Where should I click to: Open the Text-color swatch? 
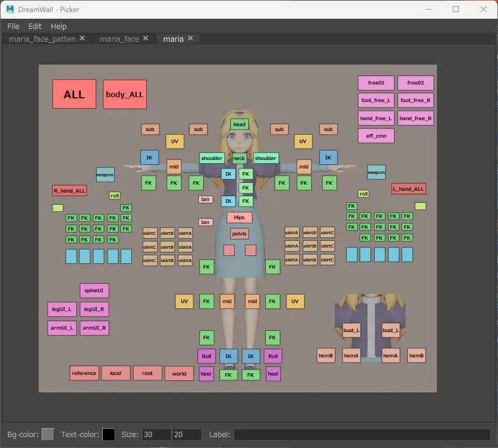[108, 434]
